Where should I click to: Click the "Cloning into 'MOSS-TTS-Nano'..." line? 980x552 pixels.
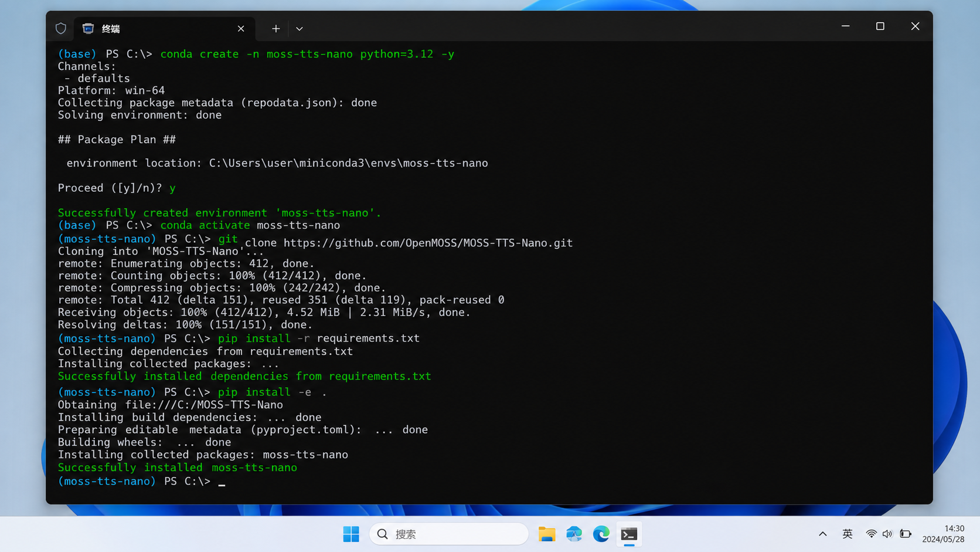tap(161, 251)
